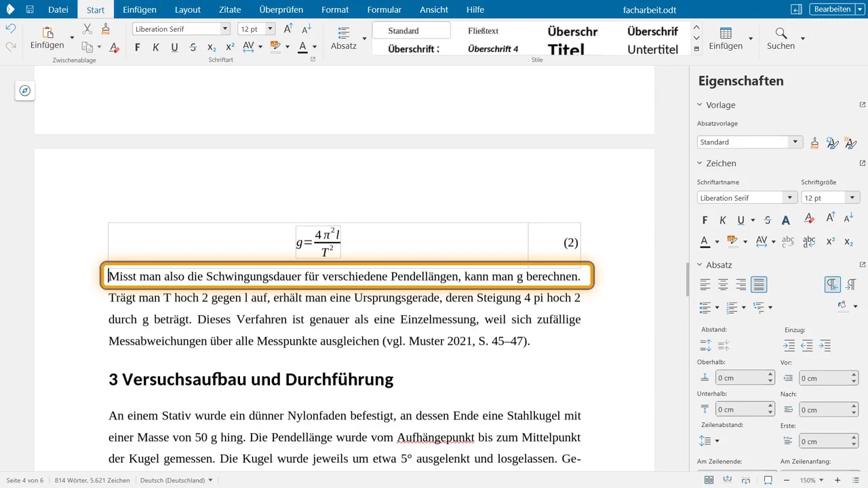Clear direct formatting in the ribbon
The width and height of the screenshot is (868, 488).
pyautogui.click(x=115, y=47)
